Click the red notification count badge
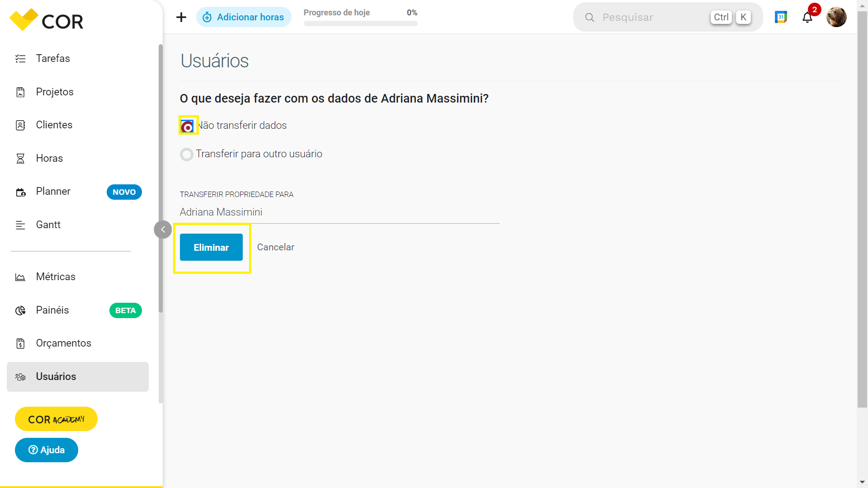 click(x=815, y=9)
